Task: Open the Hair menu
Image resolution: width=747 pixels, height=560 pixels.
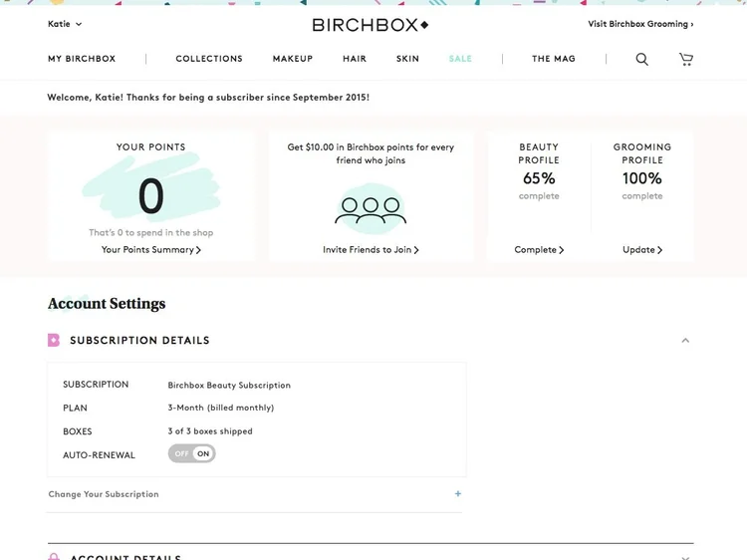Action: (355, 59)
